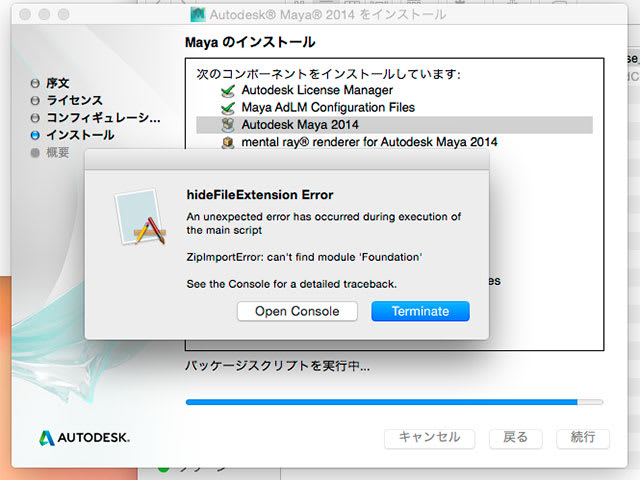
Task: Select the Autodesk License Manager row
Action: pyautogui.click(x=394, y=90)
